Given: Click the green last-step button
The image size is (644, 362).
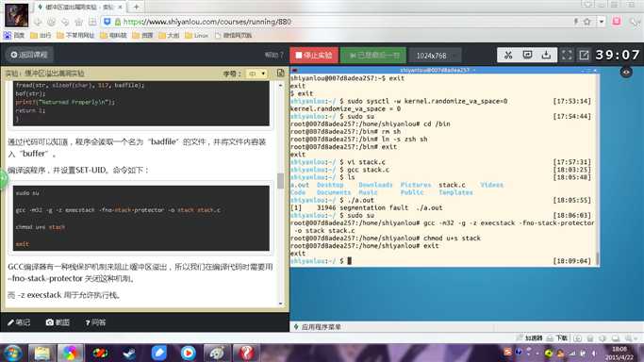Looking at the screenshot, I should click(373, 55).
